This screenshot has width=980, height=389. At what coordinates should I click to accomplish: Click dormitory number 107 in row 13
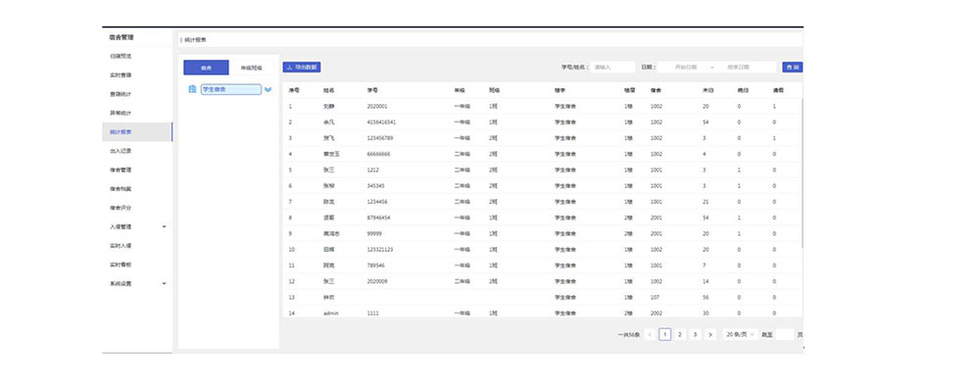(655, 297)
